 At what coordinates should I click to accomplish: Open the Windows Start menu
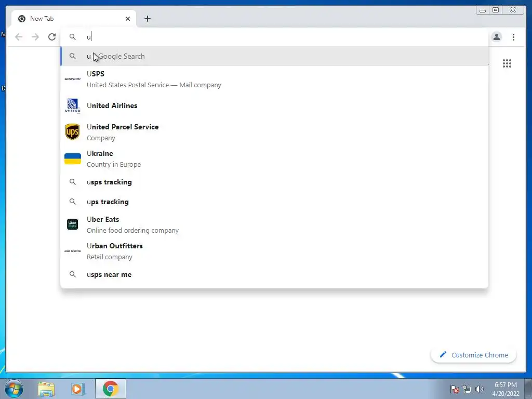[14, 389]
